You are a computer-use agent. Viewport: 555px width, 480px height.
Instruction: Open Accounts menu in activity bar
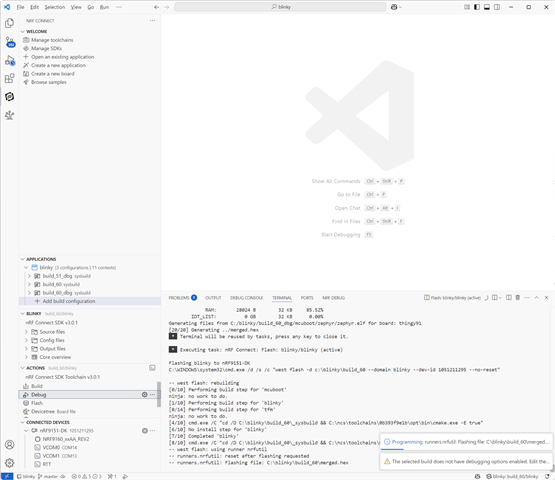tap(10, 445)
